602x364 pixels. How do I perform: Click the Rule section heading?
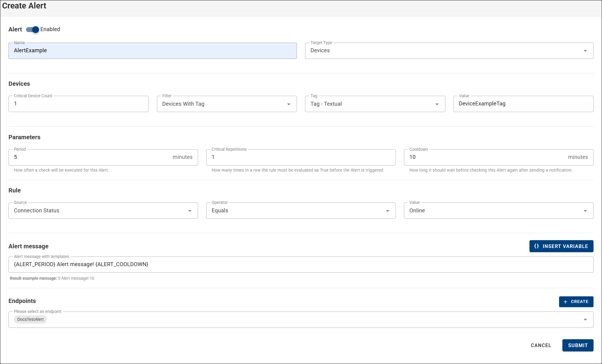pos(15,190)
